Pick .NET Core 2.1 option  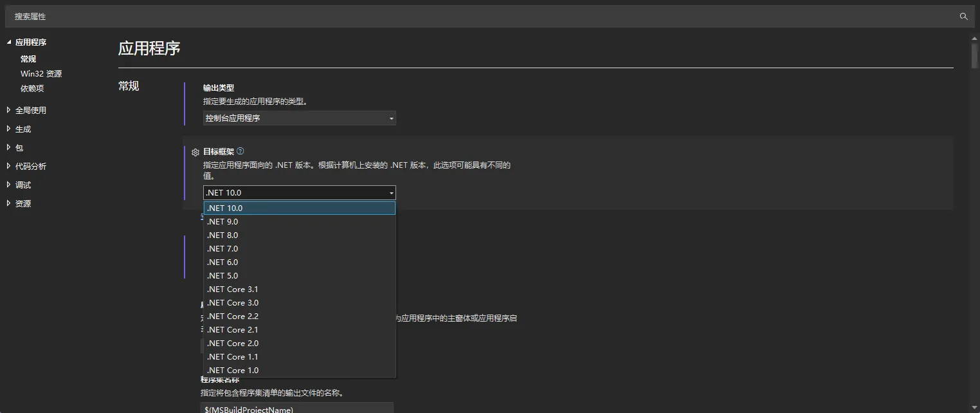[300, 329]
